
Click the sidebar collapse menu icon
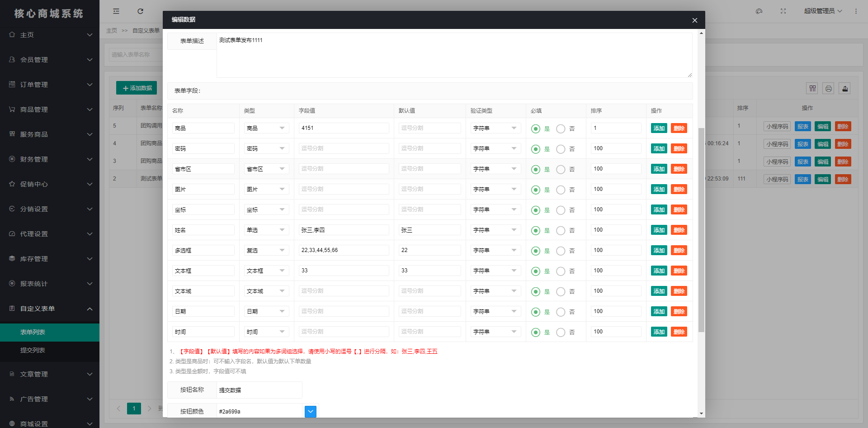[x=116, y=11]
